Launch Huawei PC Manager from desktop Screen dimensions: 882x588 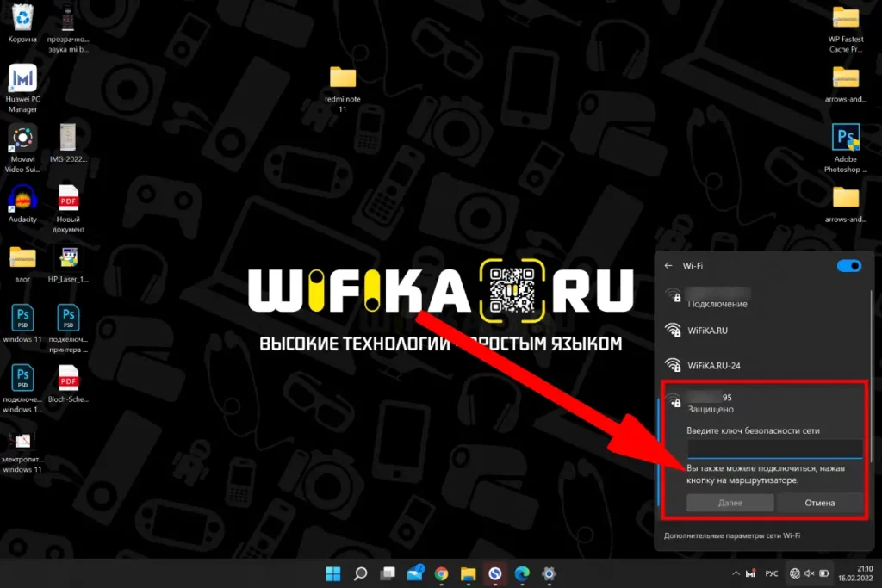click(22, 89)
